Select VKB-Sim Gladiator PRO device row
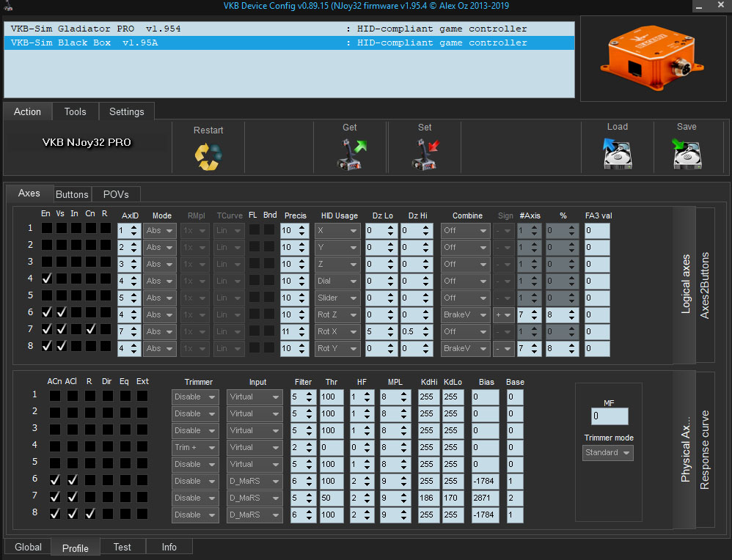This screenshot has width=732, height=560. (x=290, y=29)
